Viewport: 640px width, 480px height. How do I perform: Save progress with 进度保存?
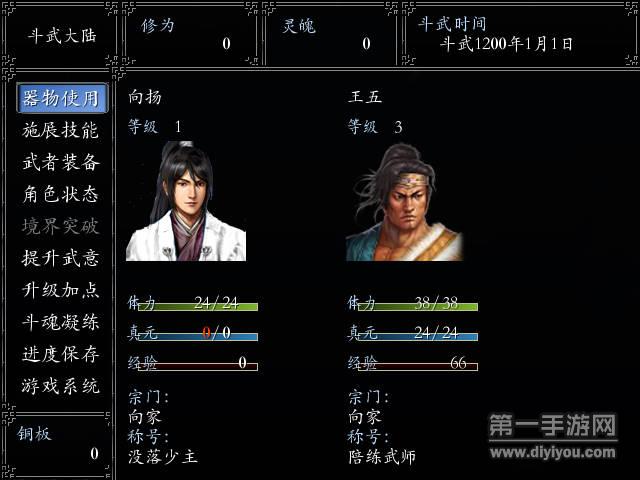(60, 354)
